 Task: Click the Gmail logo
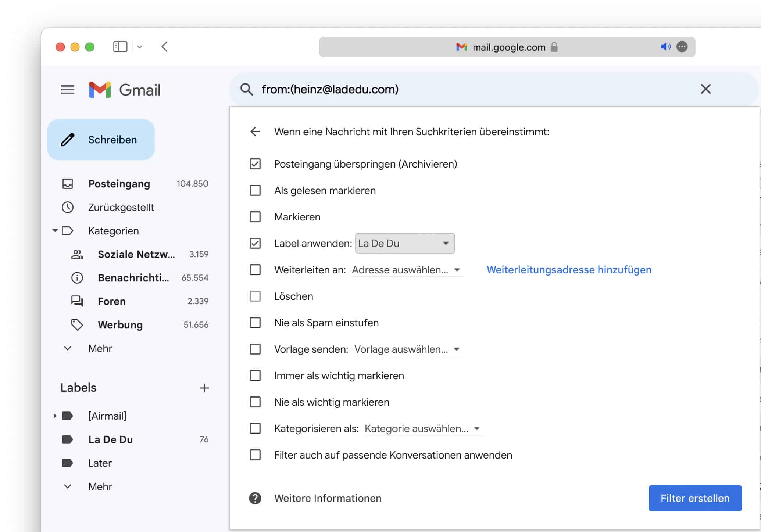124,89
